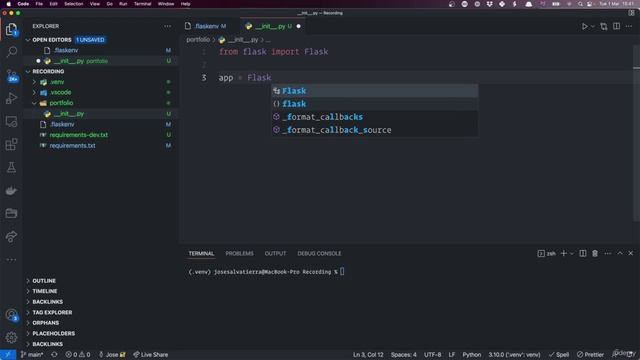Image resolution: width=640 pixels, height=360 pixels.
Task: Toggle Prettier formatter status item
Action: 590,354
